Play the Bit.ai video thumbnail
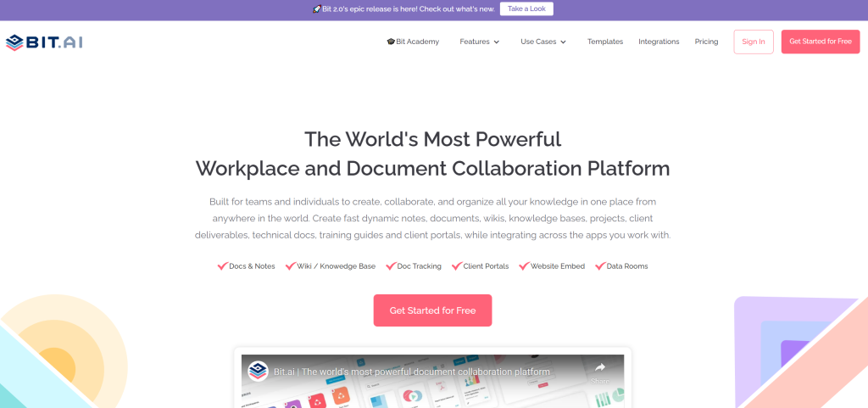 point(433,382)
